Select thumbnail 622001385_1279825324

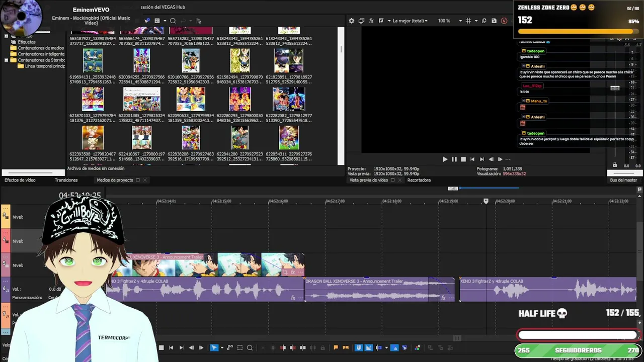142,99
